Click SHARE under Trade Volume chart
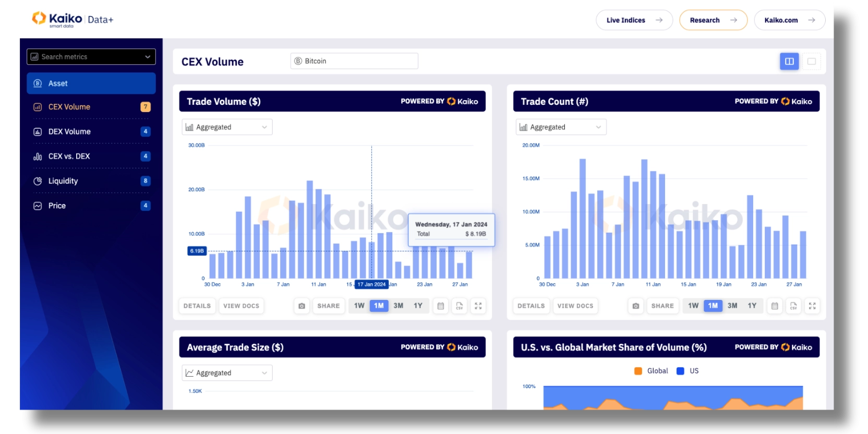The image size is (868, 434). (329, 306)
